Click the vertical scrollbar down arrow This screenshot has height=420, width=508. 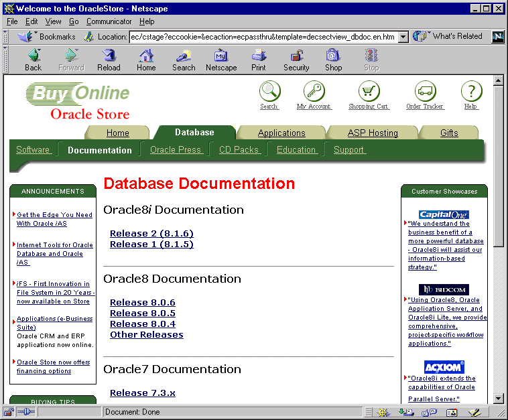(x=498, y=399)
